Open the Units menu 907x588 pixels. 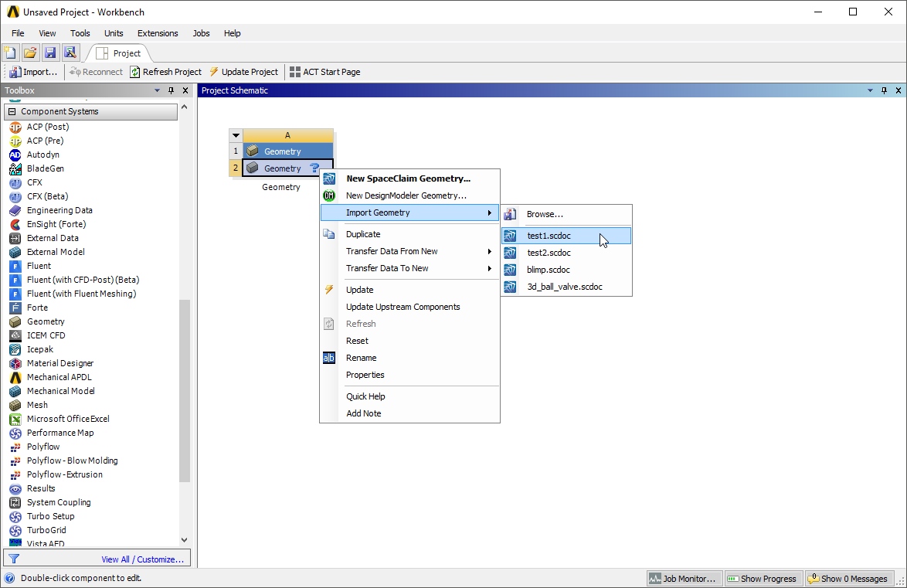114,33
